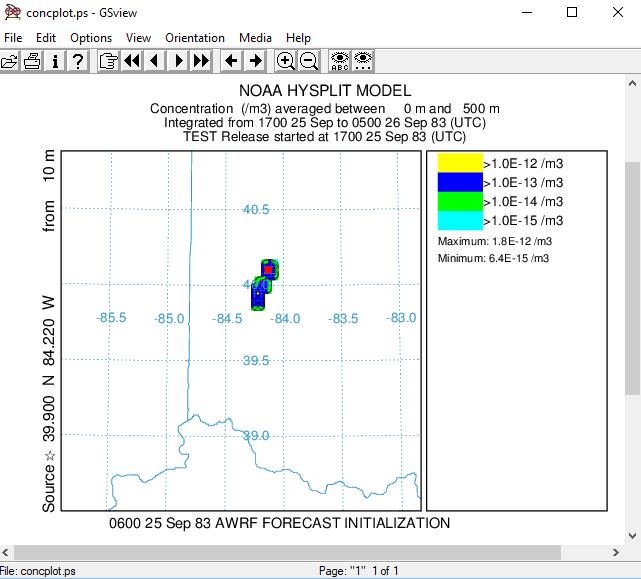This screenshot has width=641, height=579.
Task: Click the eye ABC text search icon
Action: 339,61
